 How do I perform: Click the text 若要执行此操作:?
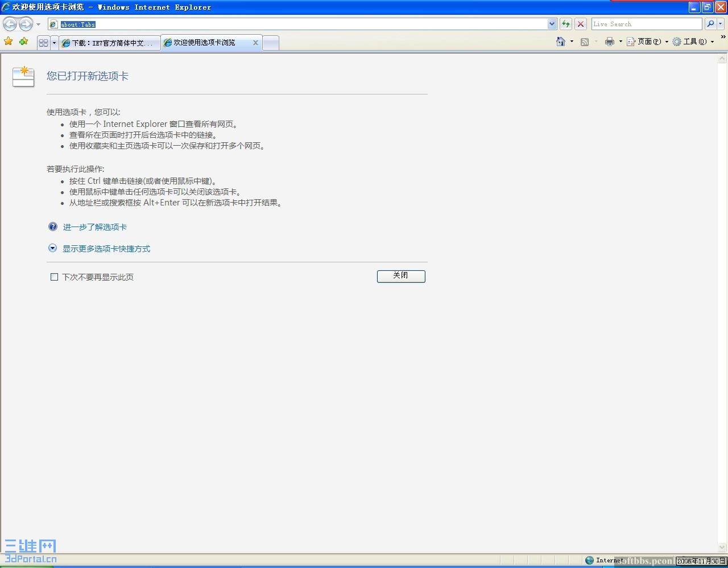coord(76,169)
